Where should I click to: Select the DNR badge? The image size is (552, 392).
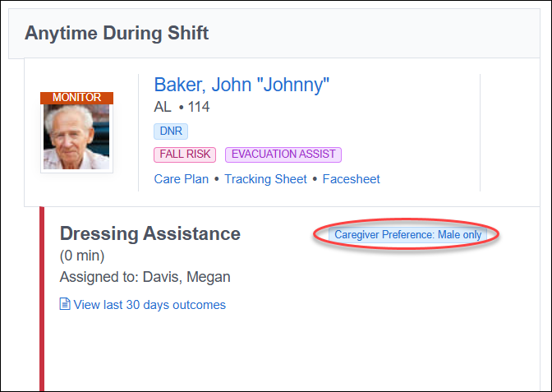[x=171, y=131]
